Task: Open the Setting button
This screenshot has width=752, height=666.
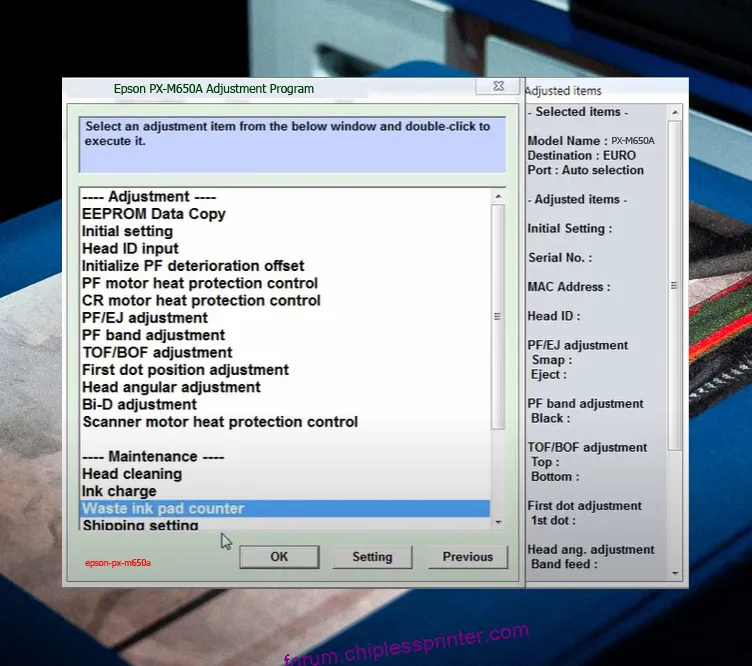Action: 372,557
